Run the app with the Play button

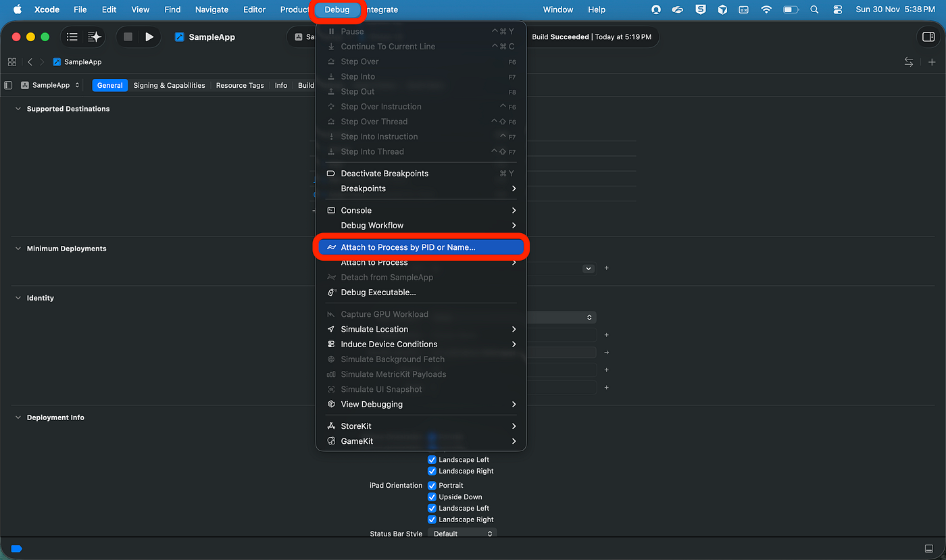[x=149, y=37]
